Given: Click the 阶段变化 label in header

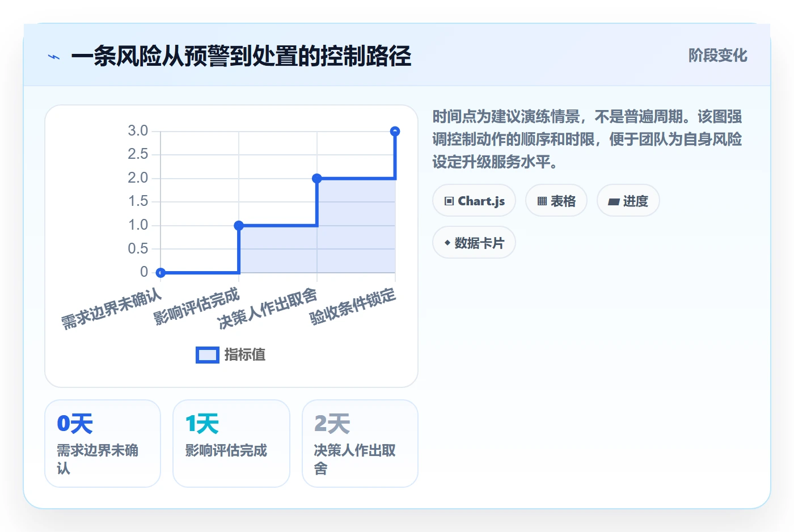Looking at the screenshot, I should pyautogui.click(x=717, y=56).
